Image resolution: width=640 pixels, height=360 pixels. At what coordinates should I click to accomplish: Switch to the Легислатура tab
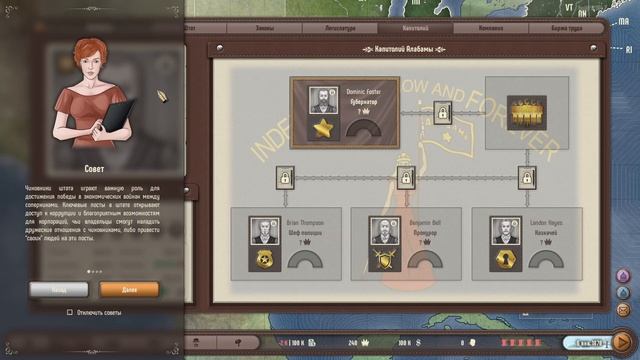tap(340, 28)
